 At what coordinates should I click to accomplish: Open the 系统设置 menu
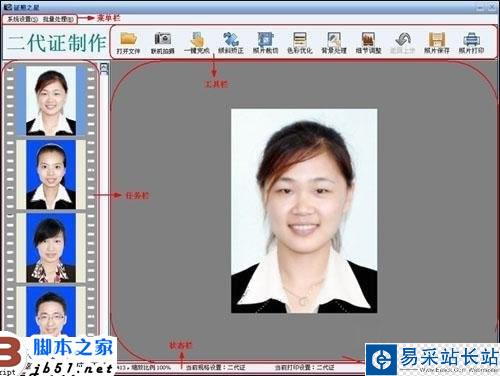tap(23, 19)
